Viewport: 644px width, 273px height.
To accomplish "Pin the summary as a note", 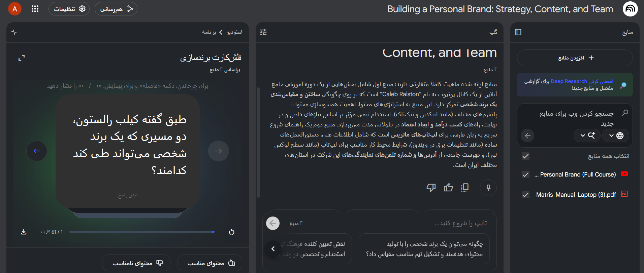I will pyautogui.click(x=488, y=188).
